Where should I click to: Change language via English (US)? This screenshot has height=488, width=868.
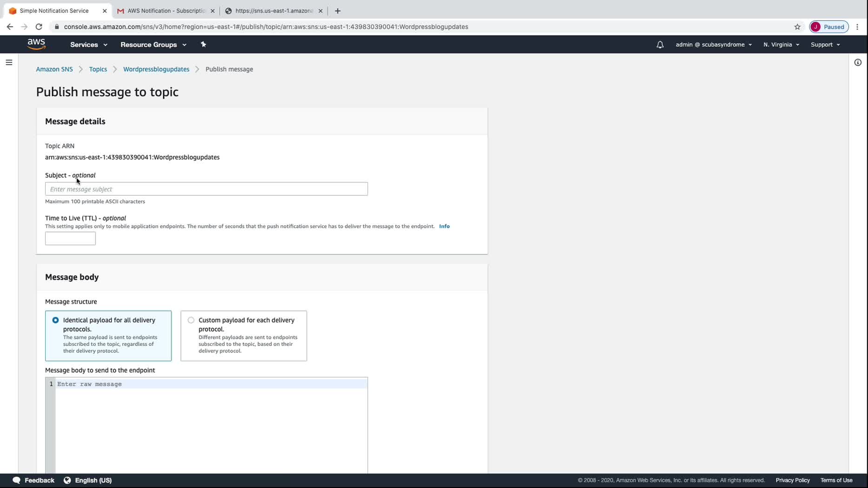(x=93, y=480)
